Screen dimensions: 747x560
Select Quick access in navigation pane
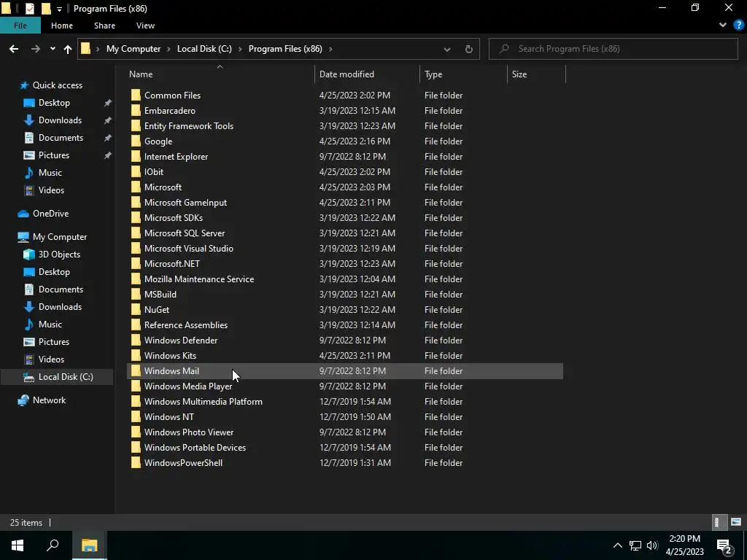pyautogui.click(x=57, y=85)
